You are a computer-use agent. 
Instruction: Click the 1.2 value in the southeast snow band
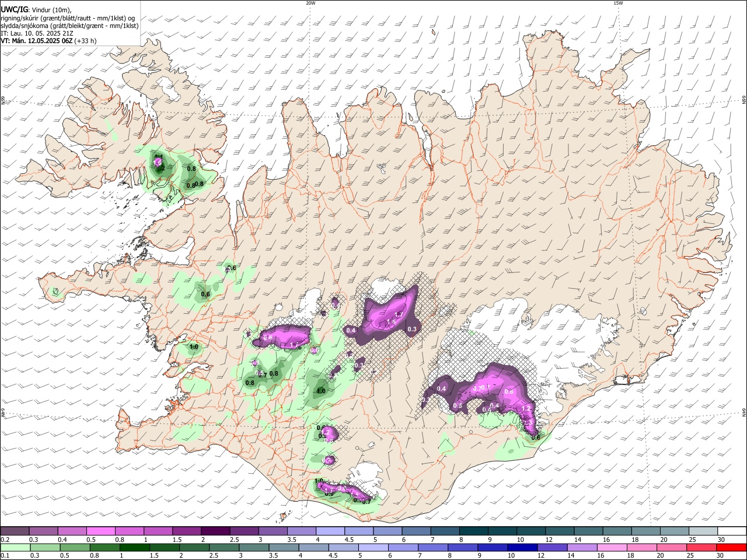tap(526, 409)
